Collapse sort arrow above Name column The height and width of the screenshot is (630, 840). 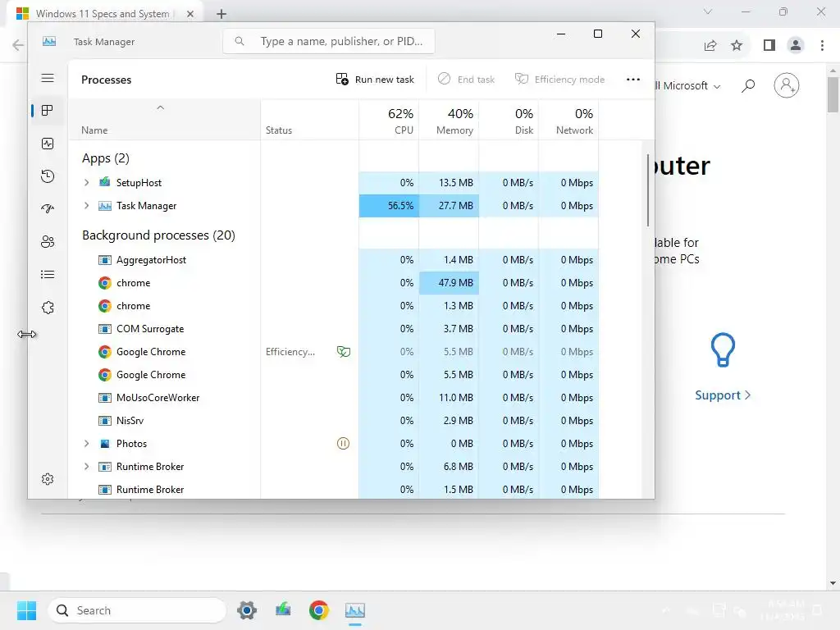pos(160,107)
